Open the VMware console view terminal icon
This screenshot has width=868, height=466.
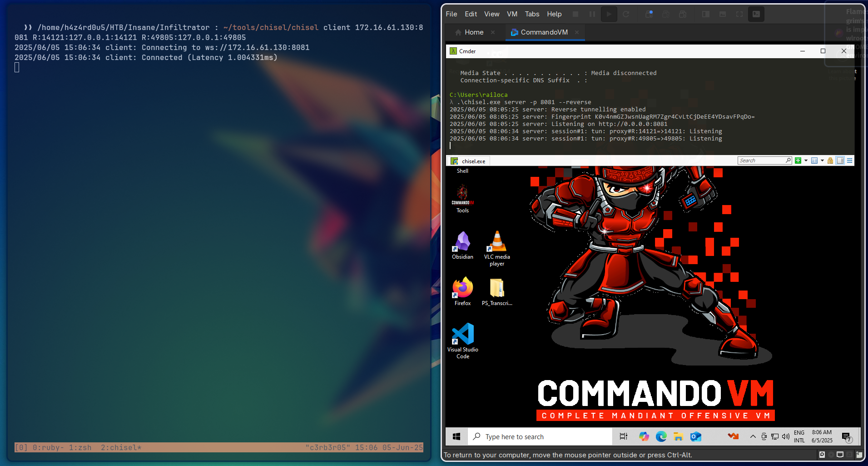click(x=756, y=14)
